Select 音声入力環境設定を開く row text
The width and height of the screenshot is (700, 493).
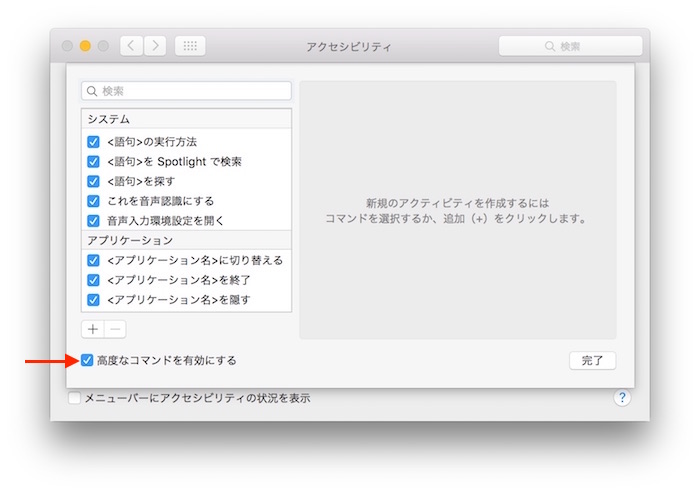click(x=165, y=221)
